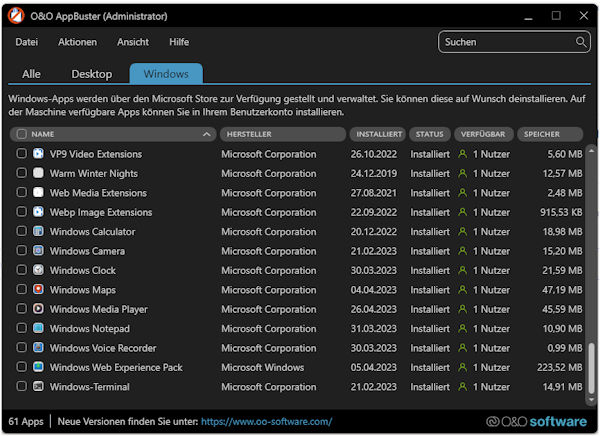Click the user icon in Web Media Extensions row
This screenshot has height=436, width=600.
click(x=462, y=193)
